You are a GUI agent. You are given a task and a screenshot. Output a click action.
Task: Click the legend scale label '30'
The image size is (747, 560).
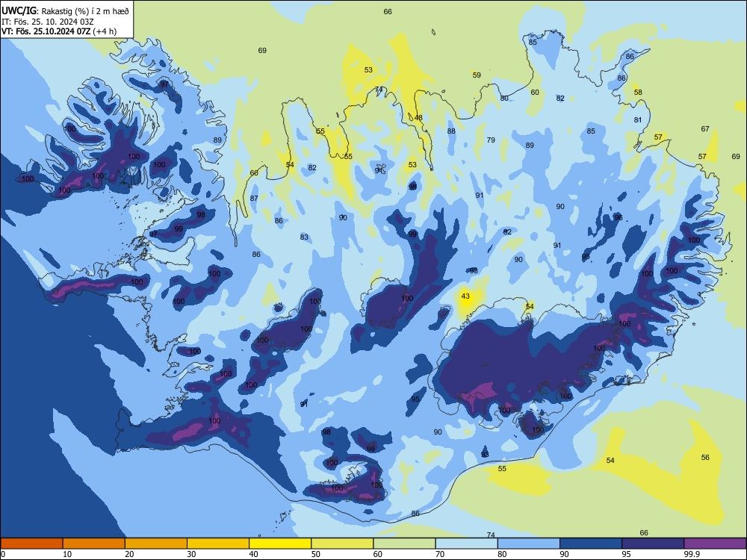[x=191, y=554]
